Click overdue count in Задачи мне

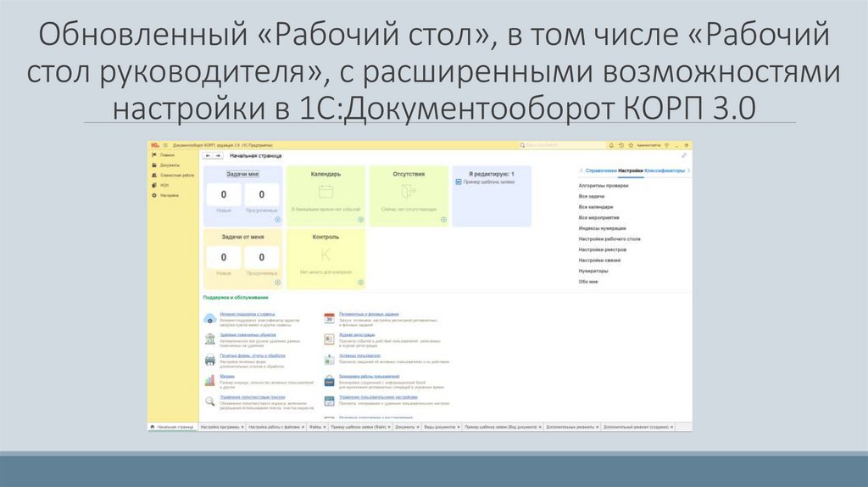[x=262, y=194]
